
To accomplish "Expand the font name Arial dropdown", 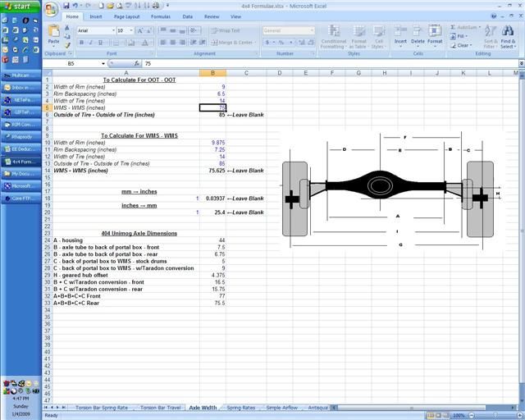I will (x=112, y=30).
